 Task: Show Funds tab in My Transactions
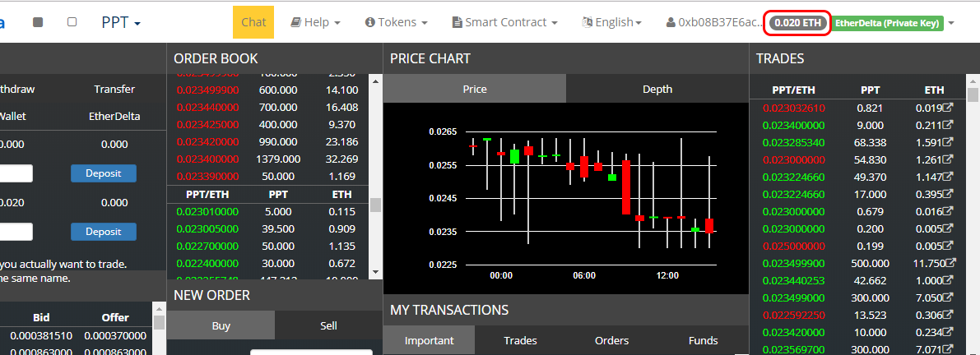pos(704,340)
